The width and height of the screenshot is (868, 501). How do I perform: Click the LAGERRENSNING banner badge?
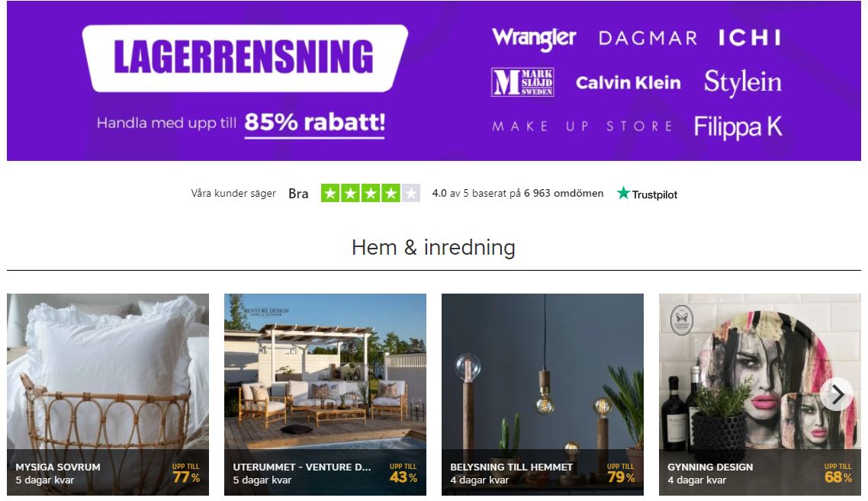click(x=246, y=58)
